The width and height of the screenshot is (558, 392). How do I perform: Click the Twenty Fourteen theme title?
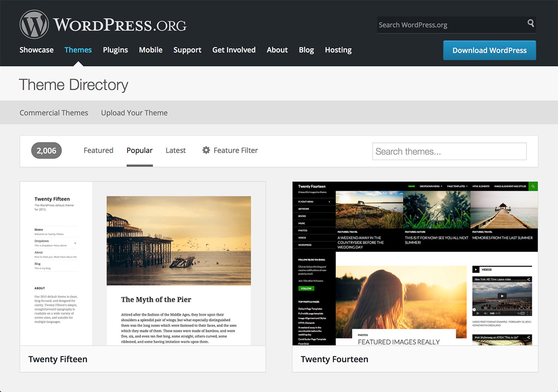coord(334,359)
